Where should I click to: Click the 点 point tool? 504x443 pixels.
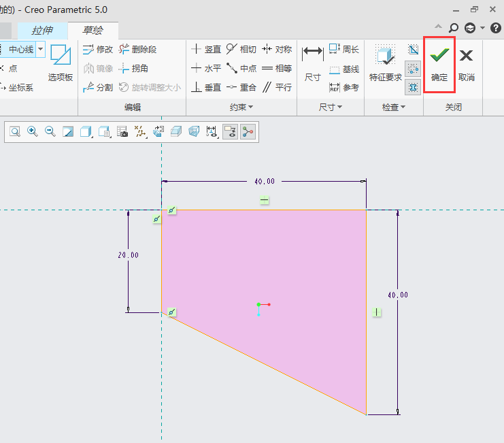tap(9, 69)
